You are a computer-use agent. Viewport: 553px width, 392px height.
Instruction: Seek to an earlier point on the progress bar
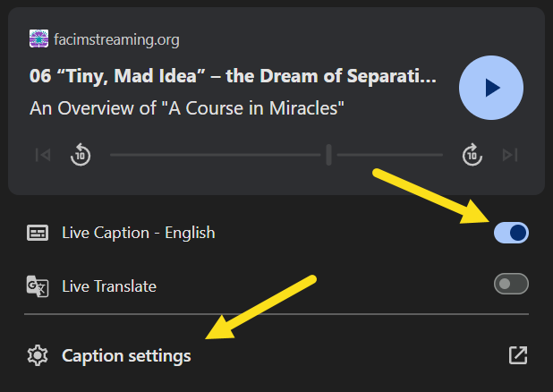[215, 155]
